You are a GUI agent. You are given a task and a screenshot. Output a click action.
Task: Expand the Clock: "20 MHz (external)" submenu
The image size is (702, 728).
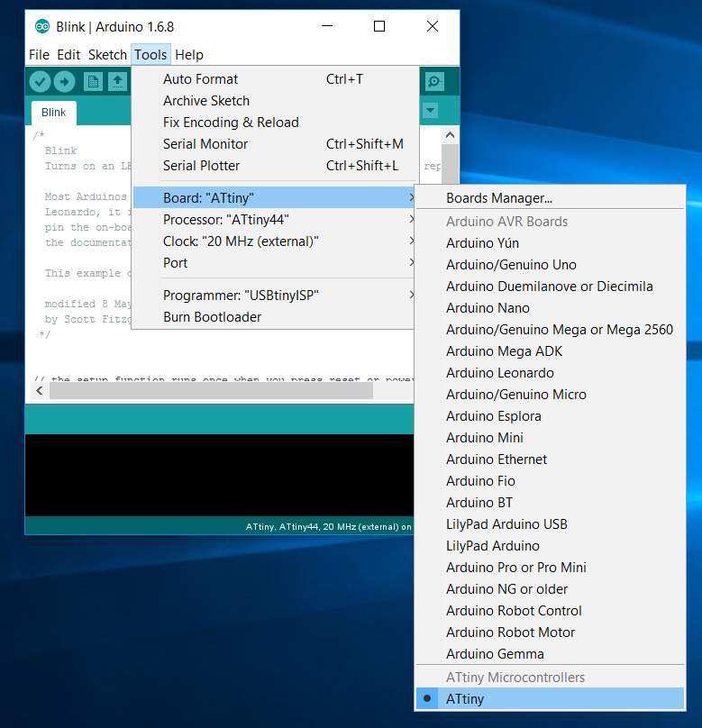274,241
